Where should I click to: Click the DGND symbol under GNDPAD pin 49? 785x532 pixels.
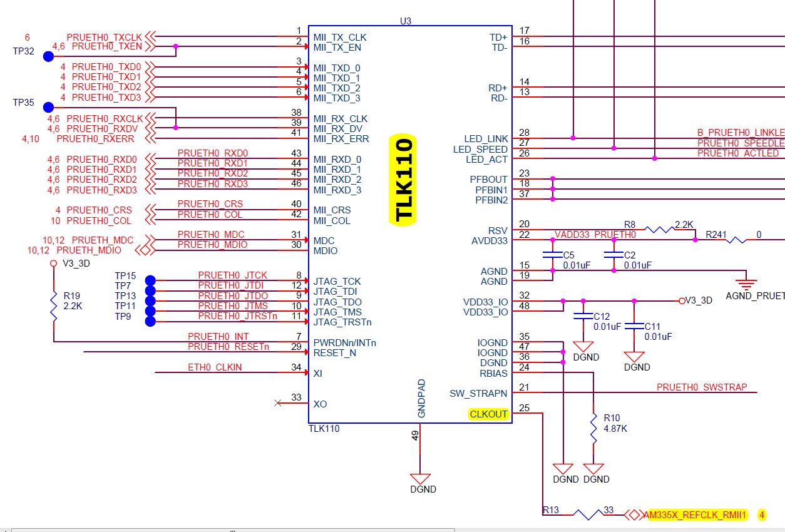420,478
